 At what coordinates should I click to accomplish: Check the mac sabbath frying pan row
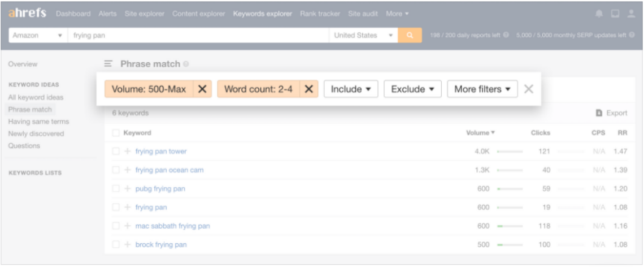coord(116,226)
